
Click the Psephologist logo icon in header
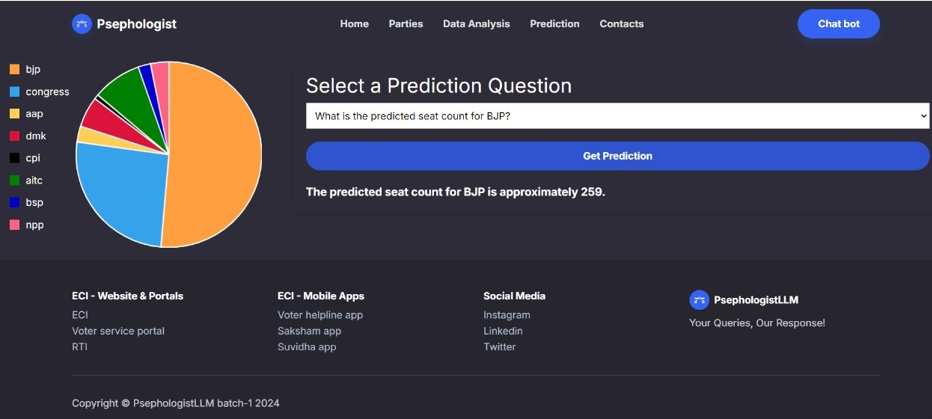[x=82, y=24]
